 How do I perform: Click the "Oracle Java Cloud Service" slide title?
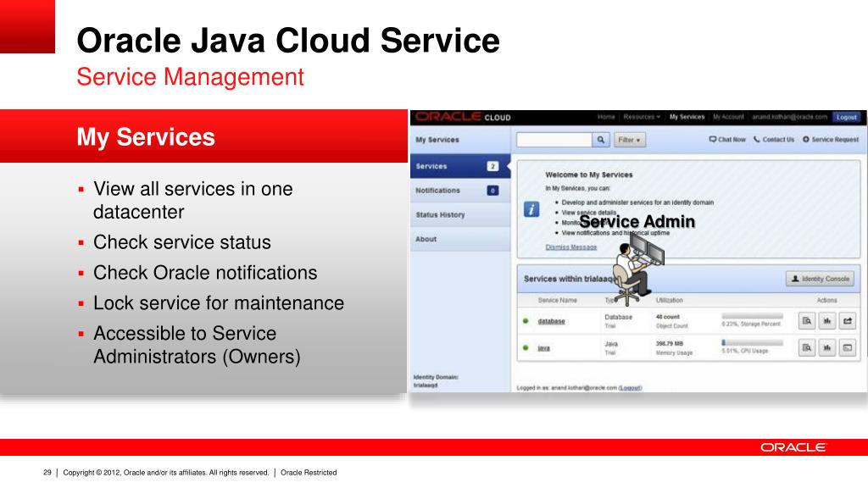288,41
